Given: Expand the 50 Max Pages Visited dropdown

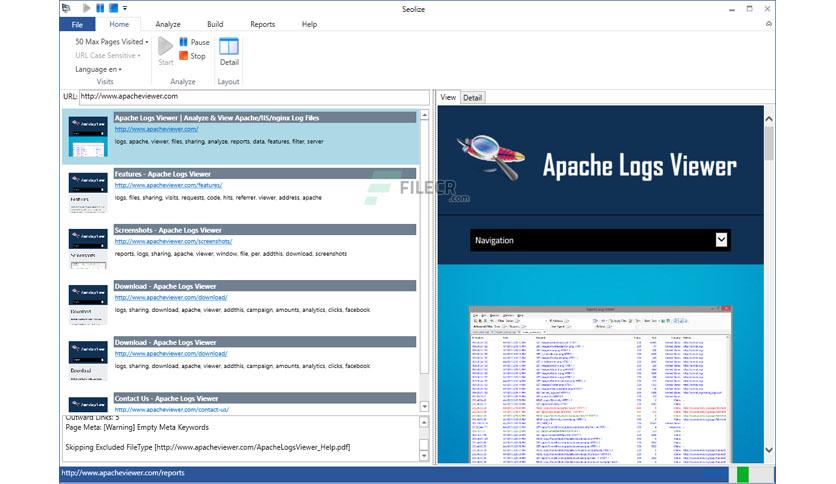Looking at the screenshot, I should pyautogui.click(x=111, y=42).
